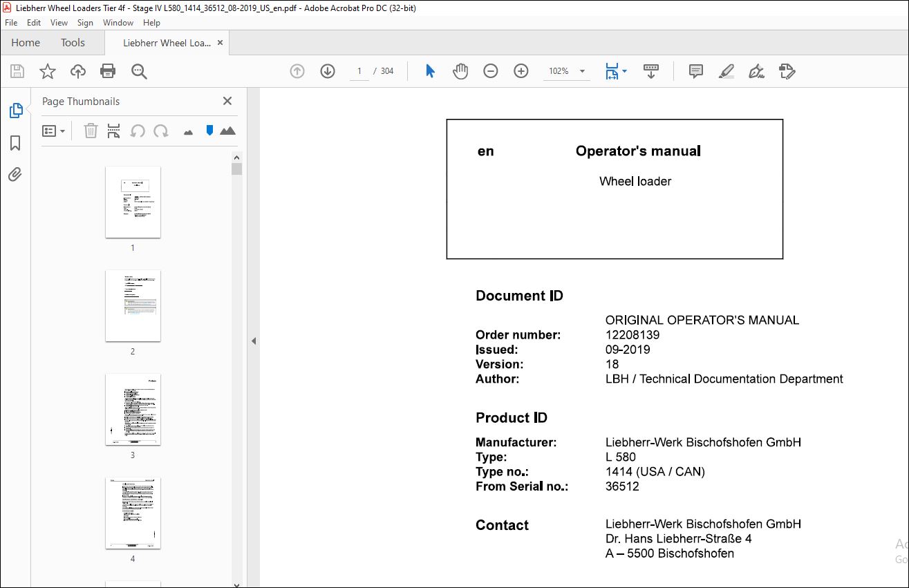Select the Highlight text tool
Screen dimensions: 909x588
coord(726,71)
